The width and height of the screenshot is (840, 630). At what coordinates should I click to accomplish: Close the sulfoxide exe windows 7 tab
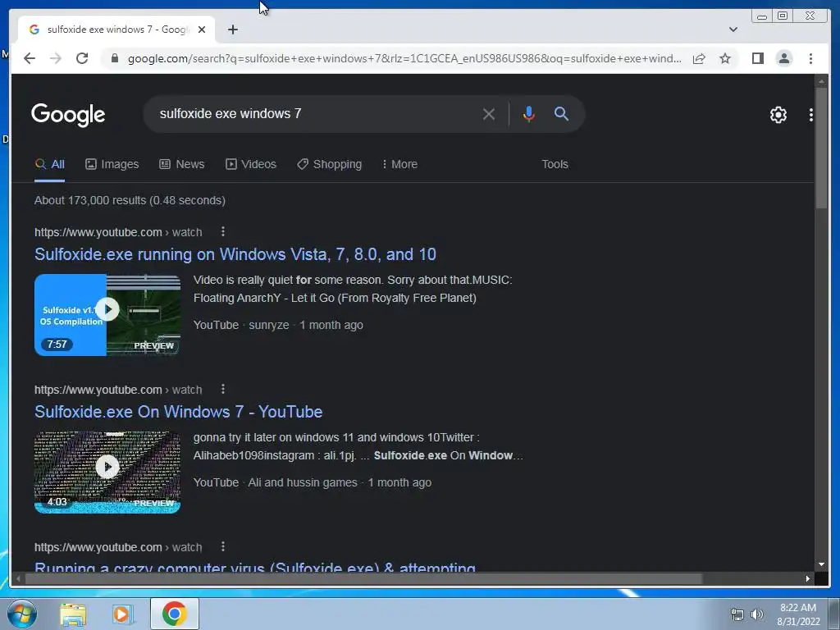(x=202, y=30)
